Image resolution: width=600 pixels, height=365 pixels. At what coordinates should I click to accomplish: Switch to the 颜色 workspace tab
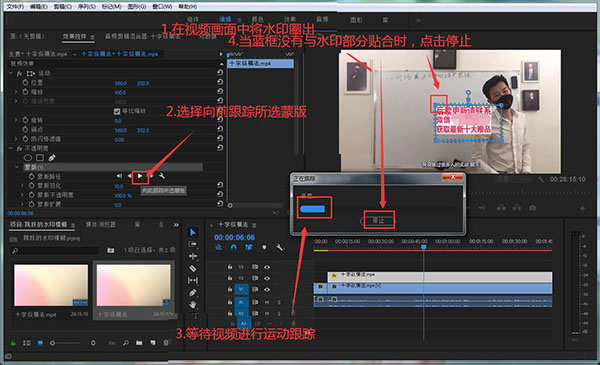point(258,19)
